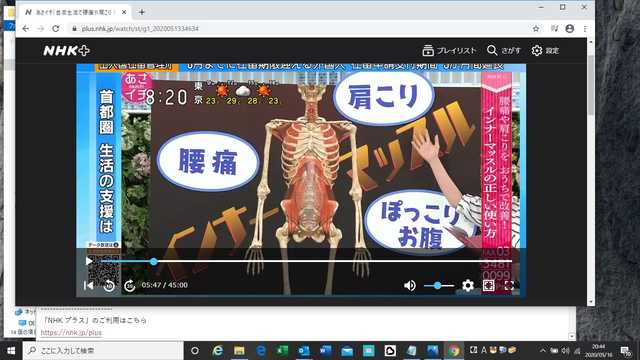640x360 pixels.
Task: Bookmark this page with the star icon
Action: [536, 29]
